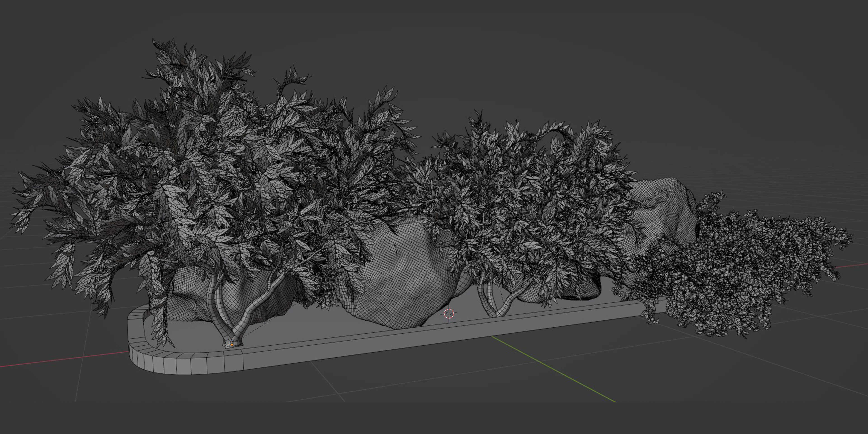Click the orange origin dot at trunk base
Image resolution: width=868 pixels, height=434 pixels.
coord(232,344)
